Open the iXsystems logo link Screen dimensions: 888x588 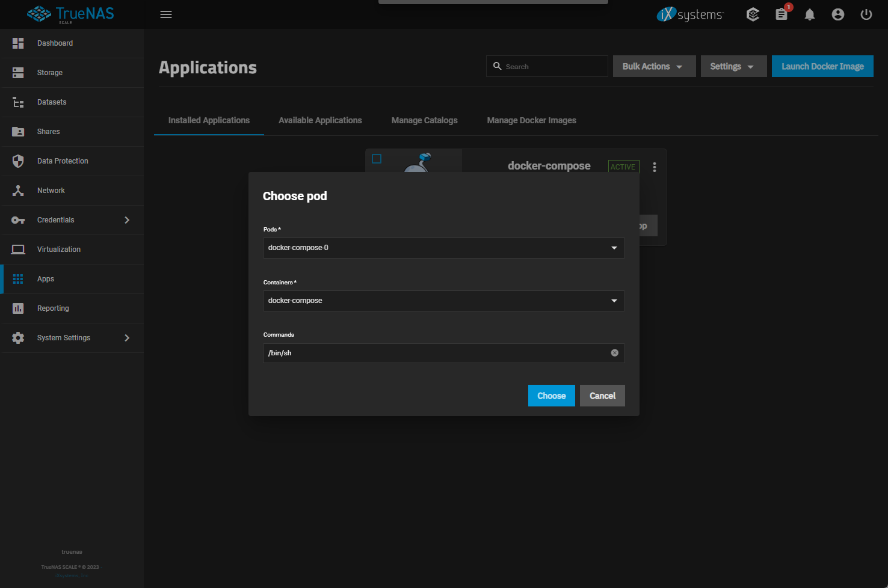(690, 14)
